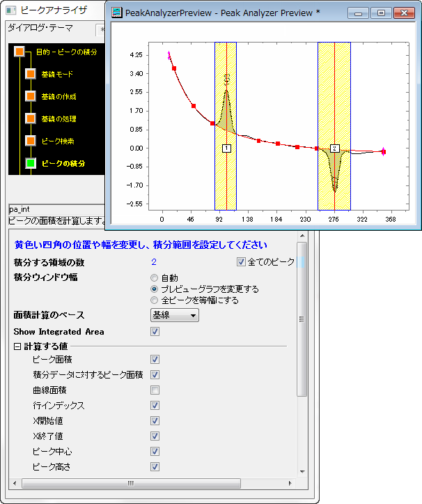Select the 全ピークを等幅にする option

(x=155, y=300)
